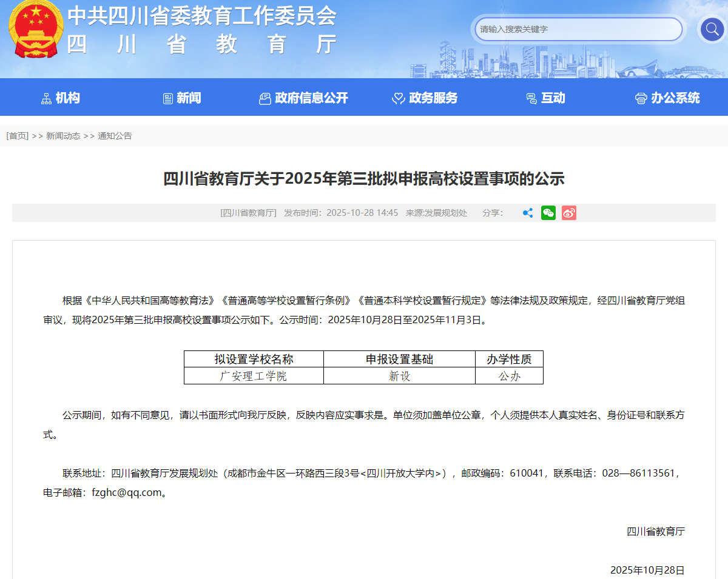
Task: Click the search magnifier icon button
Action: click(x=712, y=29)
